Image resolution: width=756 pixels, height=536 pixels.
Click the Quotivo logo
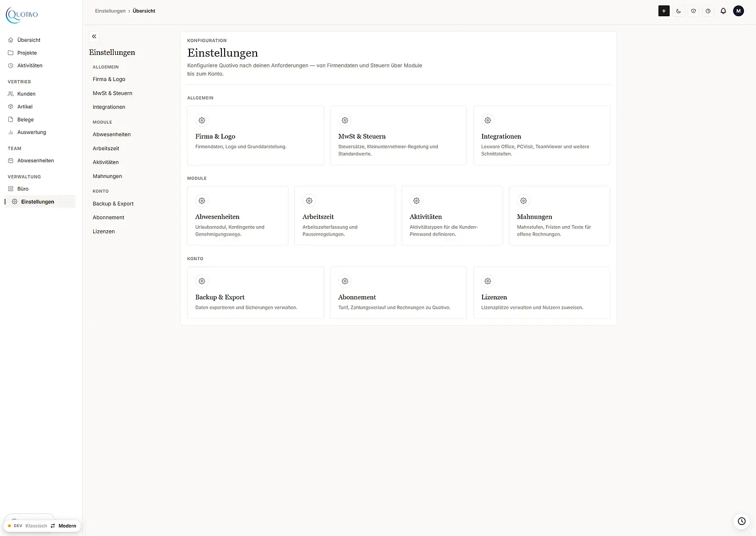coord(22,15)
